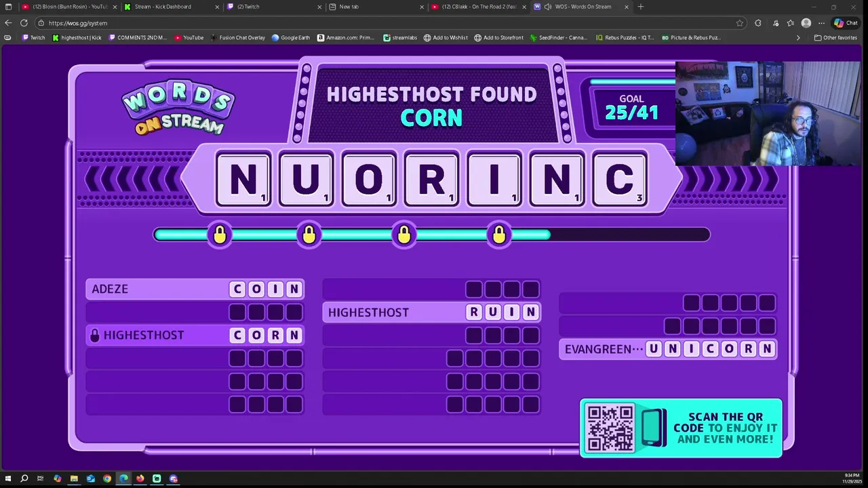Open browser settings and more menu
Screen dimensions: 868x488
821,23
